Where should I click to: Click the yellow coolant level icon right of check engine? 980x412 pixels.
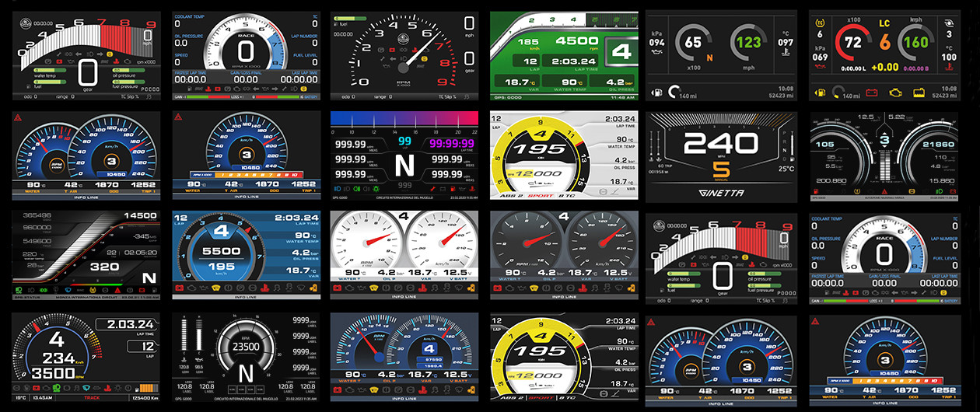919,93
